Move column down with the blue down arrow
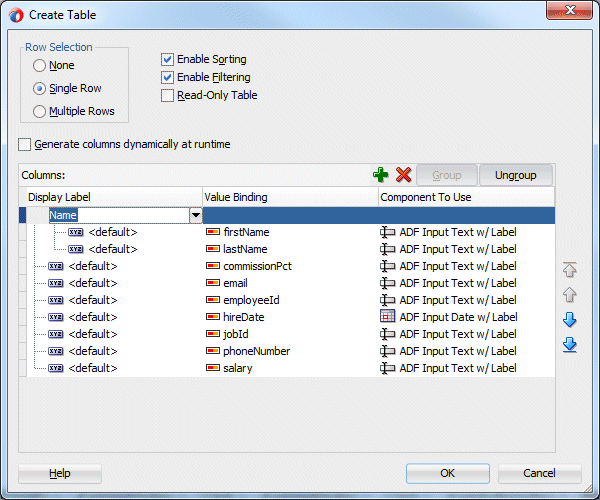Screen dimensions: 600x500 569,319
